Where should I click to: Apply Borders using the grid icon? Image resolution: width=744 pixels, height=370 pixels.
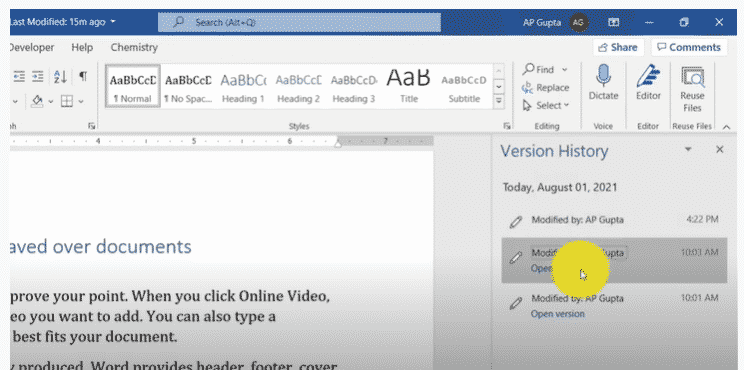pyautogui.click(x=67, y=101)
